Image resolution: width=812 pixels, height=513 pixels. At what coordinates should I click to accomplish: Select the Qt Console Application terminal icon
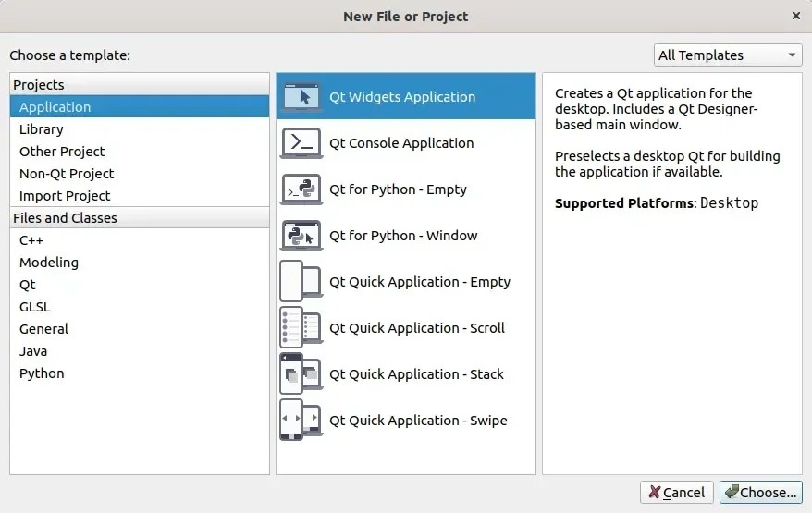click(x=301, y=143)
